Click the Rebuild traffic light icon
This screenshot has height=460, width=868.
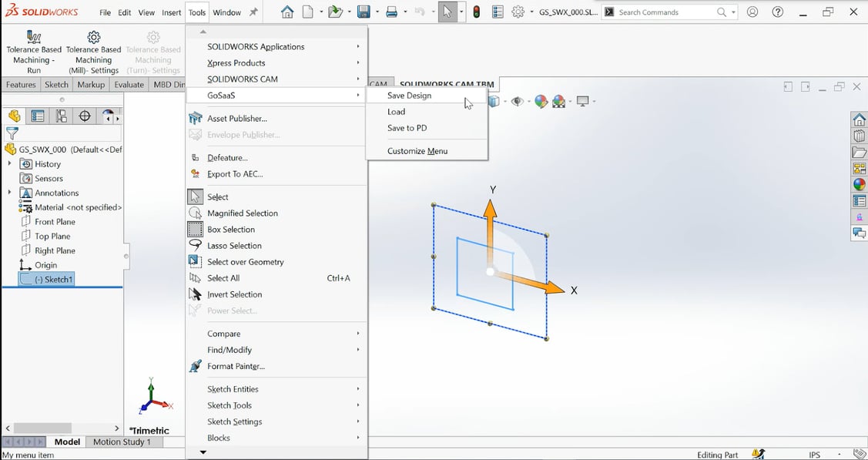pos(477,12)
